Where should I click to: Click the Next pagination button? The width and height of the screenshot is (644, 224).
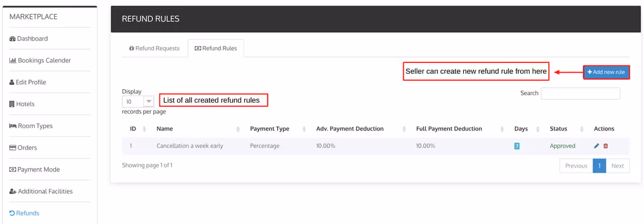[617, 166]
